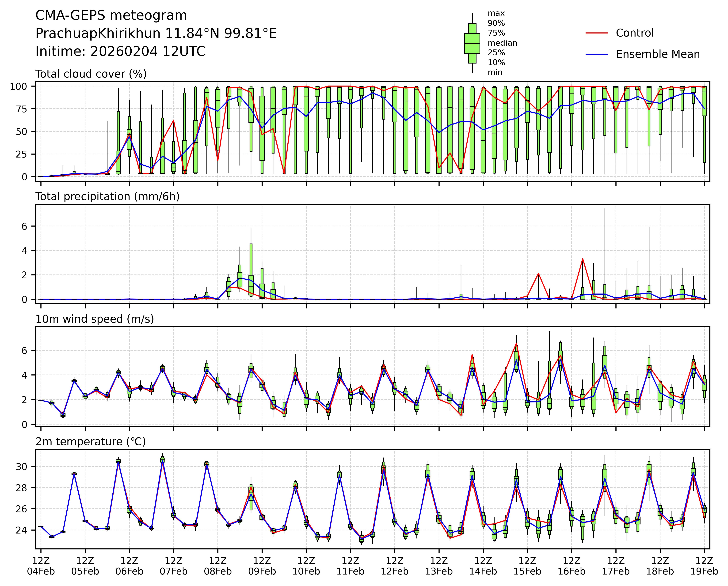This screenshot has height=586, width=728.
Task: Click the '12Z 19Feb' x-axis tick label
Action: 704,566
